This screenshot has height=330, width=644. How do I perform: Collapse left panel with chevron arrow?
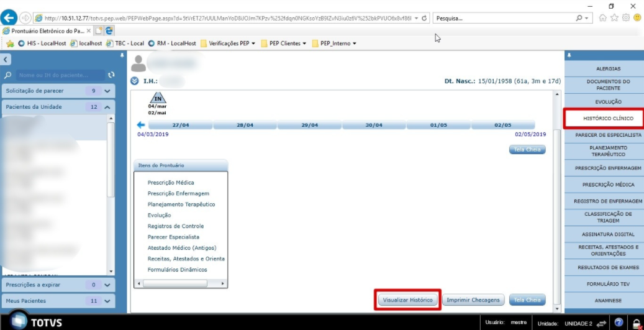(x=6, y=60)
